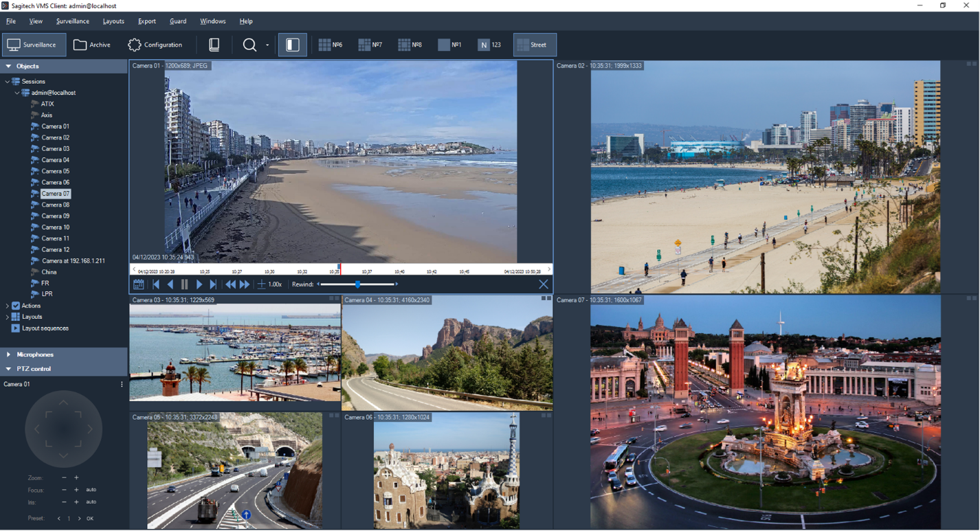The width and height of the screenshot is (980, 531).
Task: Toggle the objects side panel visibility button
Action: click(x=292, y=45)
